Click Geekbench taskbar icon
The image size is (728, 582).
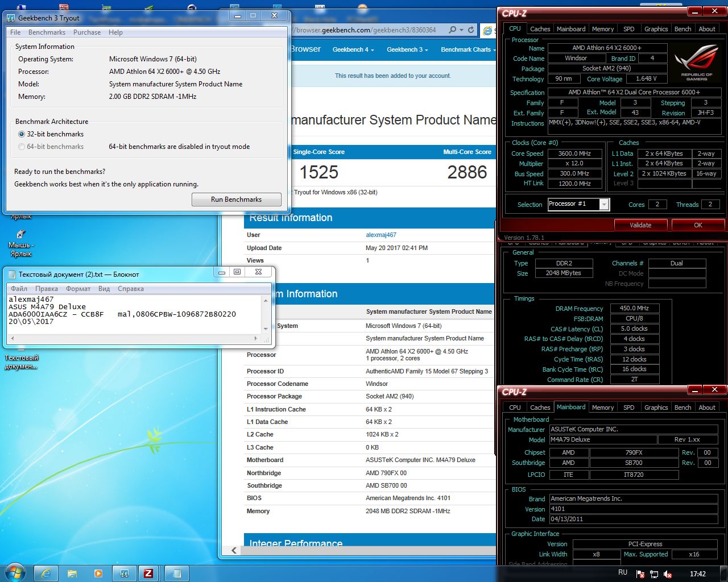coord(123,573)
